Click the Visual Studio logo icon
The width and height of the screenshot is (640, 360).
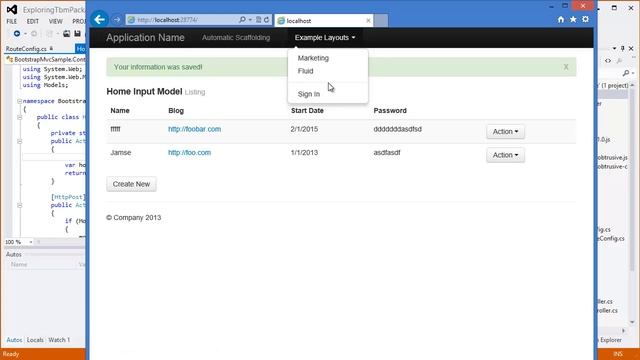11,9
